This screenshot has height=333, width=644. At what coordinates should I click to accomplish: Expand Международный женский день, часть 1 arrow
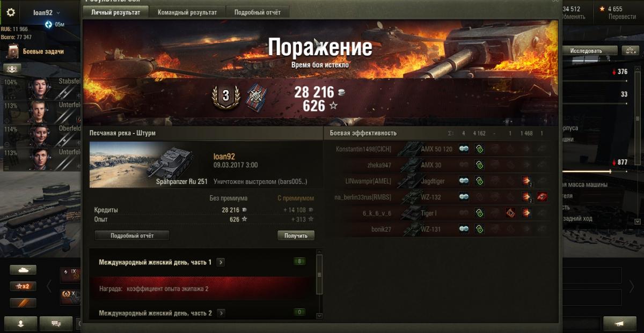[x=221, y=262]
